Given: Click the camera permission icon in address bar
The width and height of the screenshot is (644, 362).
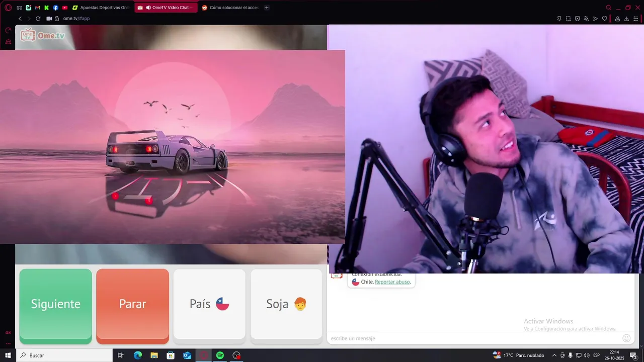Looking at the screenshot, I should click(x=49, y=19).
